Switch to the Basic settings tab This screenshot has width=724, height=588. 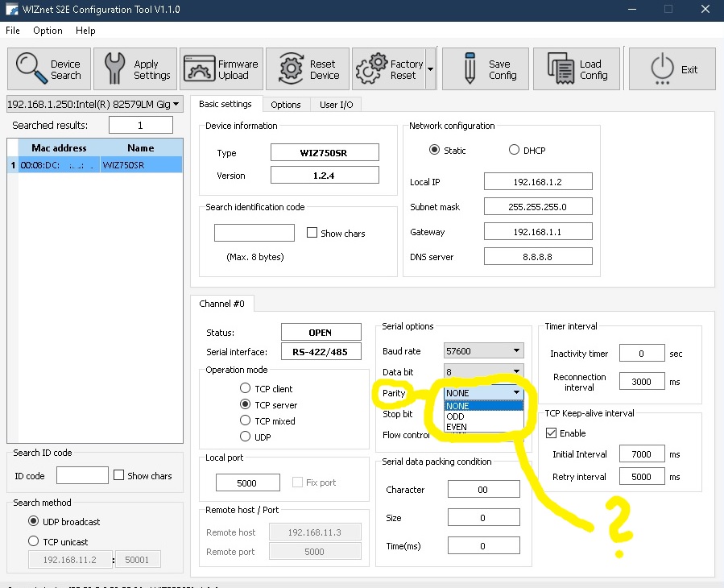coord(225,104)
